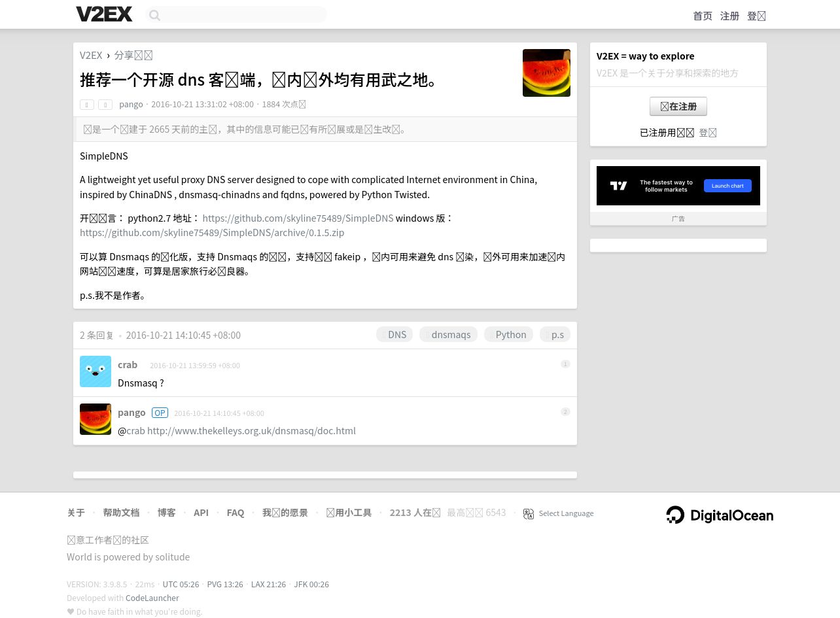Image resolution: width=840 pixels, height=618 pixels.
Task: Click the LAX 21:26 time text
Action: coord(268,584)
